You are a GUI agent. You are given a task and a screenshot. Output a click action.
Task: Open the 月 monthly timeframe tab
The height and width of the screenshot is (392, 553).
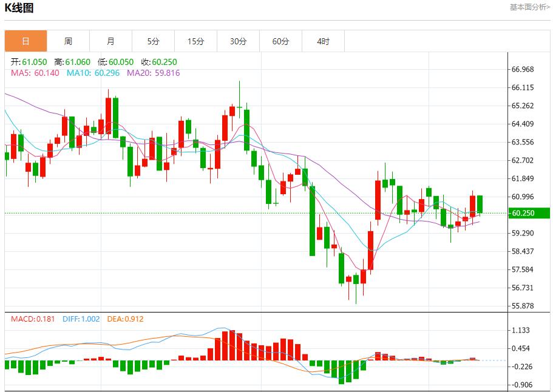click(x=110, y=41)
